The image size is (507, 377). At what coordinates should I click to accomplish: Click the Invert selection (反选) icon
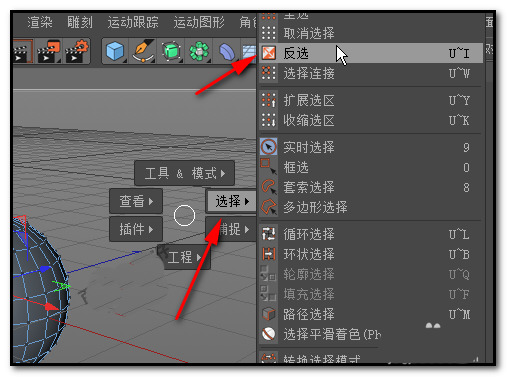coord(269,53)
